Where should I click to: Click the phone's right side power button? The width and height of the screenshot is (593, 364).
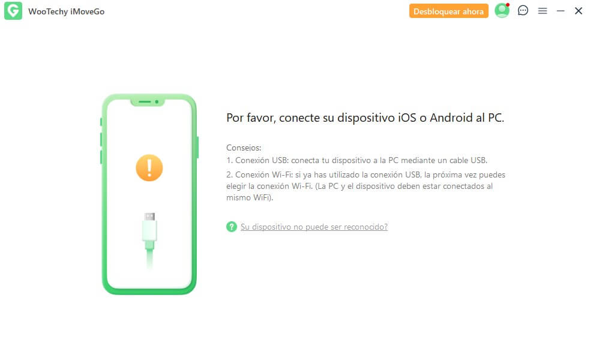197,148
